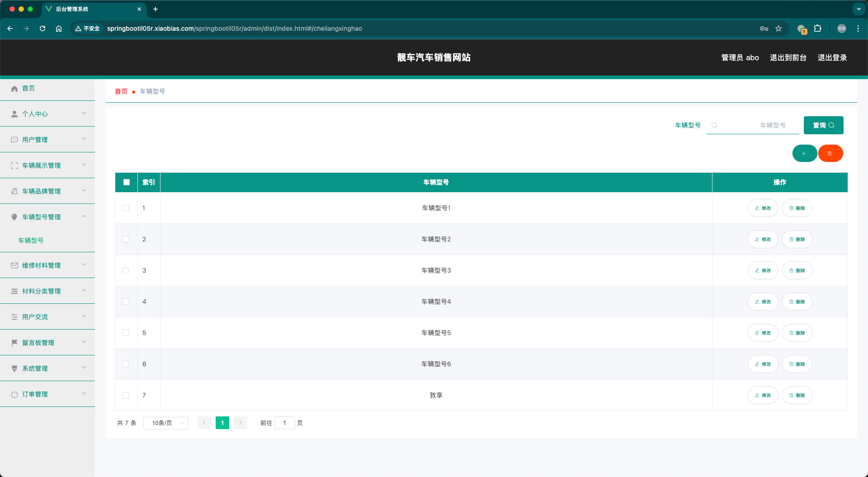Click the frame icon beside 车辆展示管理
The image size is (868, 477).
[x=14, y=165]
